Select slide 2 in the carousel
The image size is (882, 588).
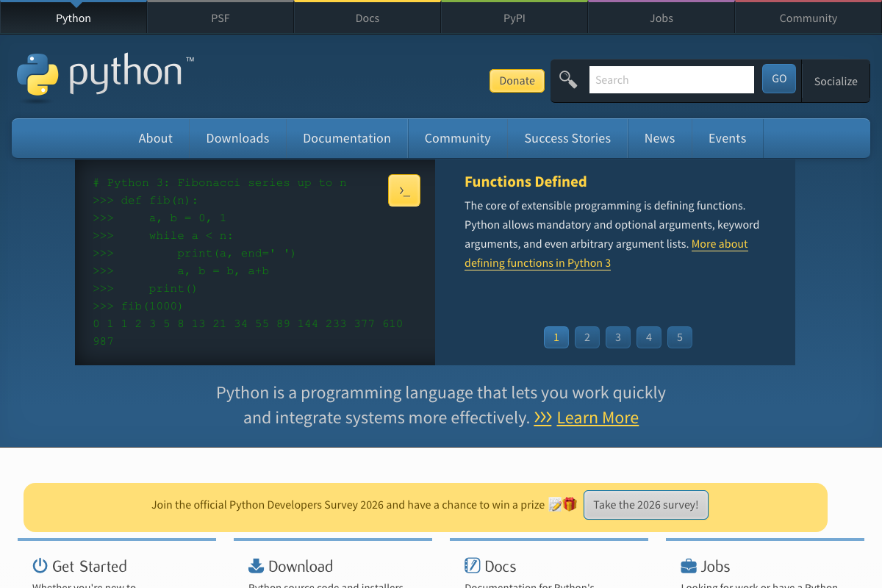click(x=587, y=337)
